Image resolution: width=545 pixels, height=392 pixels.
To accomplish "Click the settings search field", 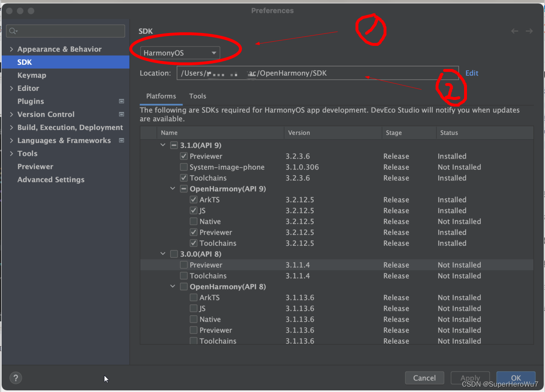I will pyautogui.click(x=66, y=31).
